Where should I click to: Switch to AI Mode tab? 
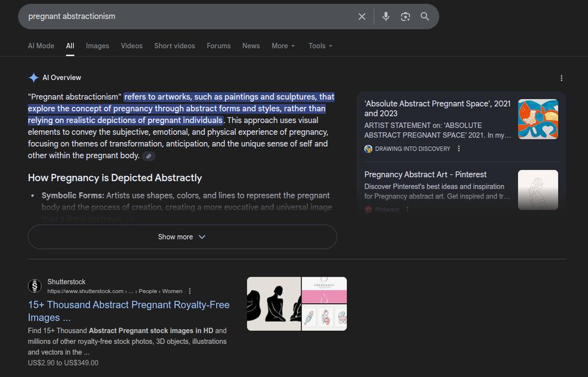click(x=41, y=46)
